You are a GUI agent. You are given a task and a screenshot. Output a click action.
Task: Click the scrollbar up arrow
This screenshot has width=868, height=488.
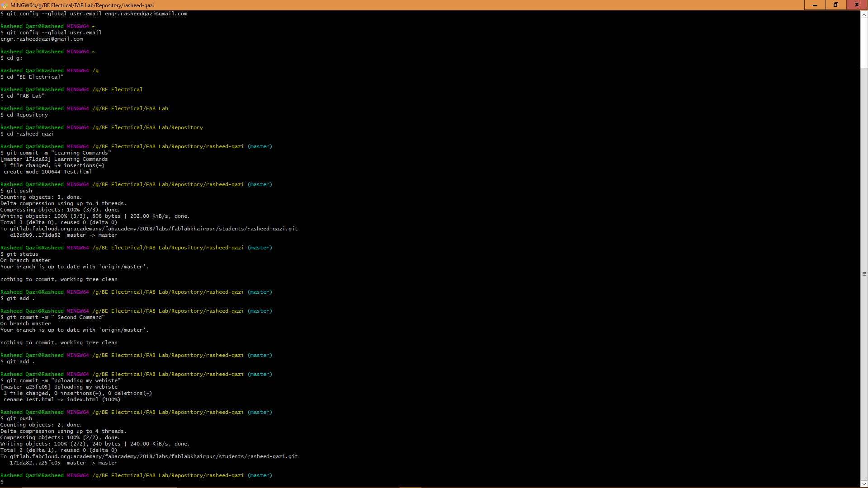pyautogui.click(x=864, y=14)
